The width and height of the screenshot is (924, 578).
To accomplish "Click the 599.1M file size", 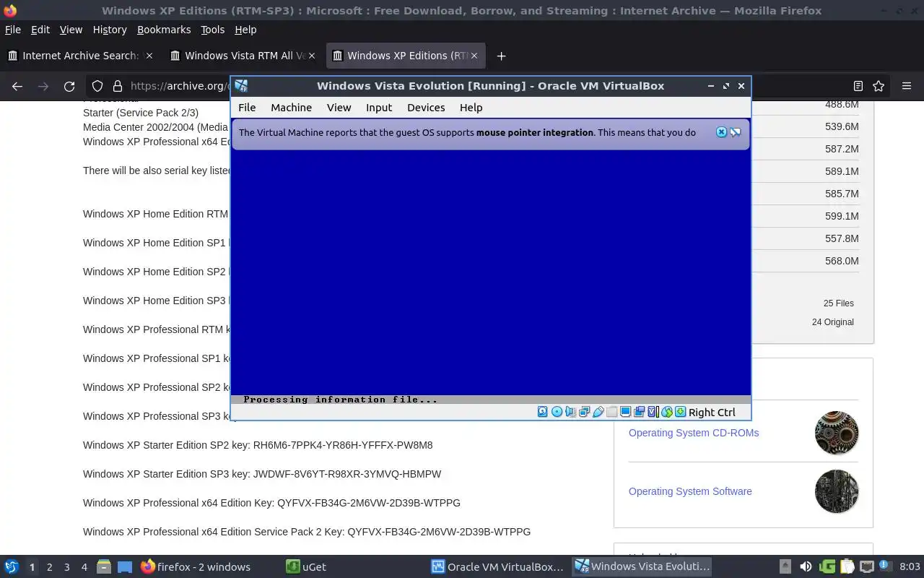I will click(842, 216).
